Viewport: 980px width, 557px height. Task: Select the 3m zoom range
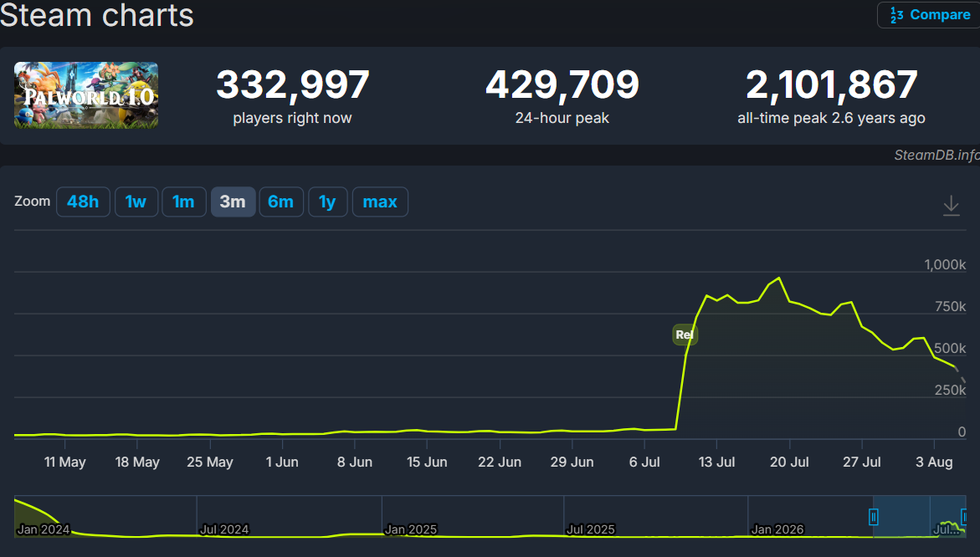[233, 202]
